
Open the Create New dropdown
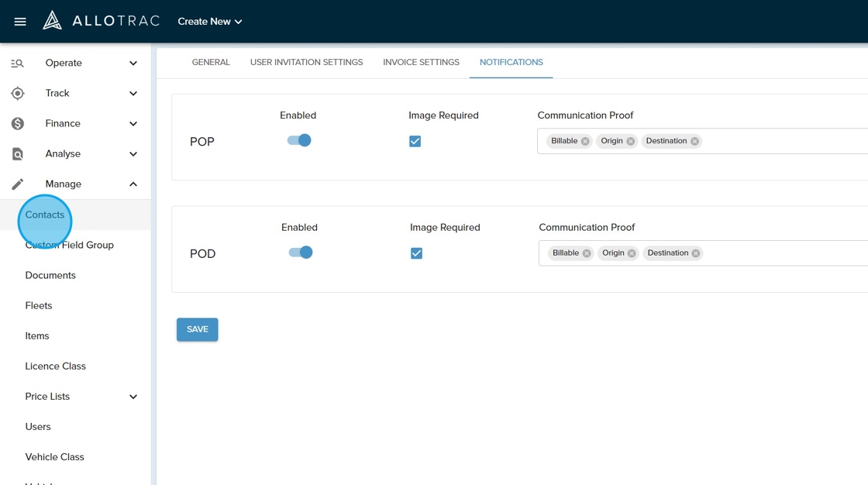pyautogui.click(x=210, y=22)
